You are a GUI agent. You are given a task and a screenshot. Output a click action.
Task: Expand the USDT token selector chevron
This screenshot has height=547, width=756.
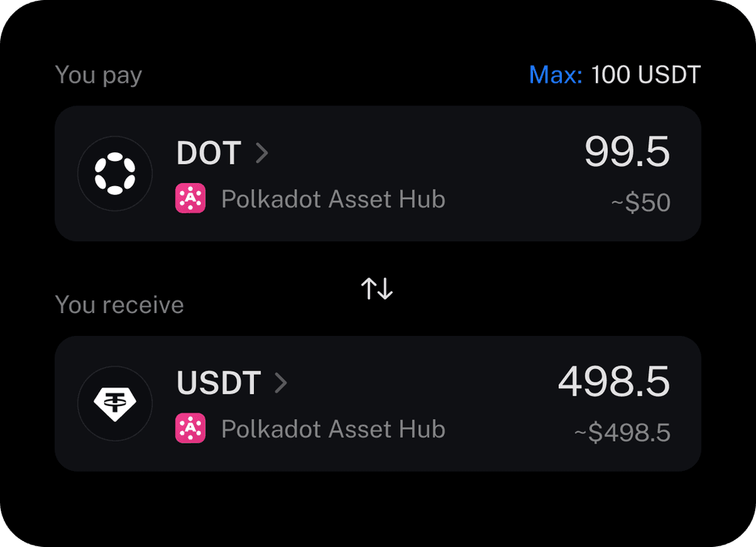coord(281,382)
